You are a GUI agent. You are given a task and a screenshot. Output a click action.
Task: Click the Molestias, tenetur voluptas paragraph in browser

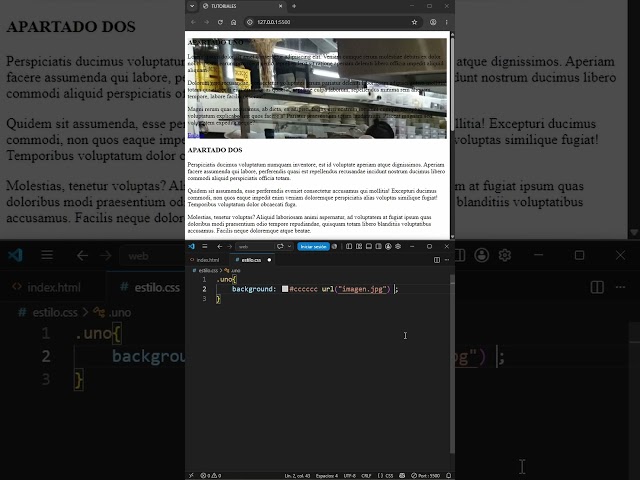[x=309, y=224]
